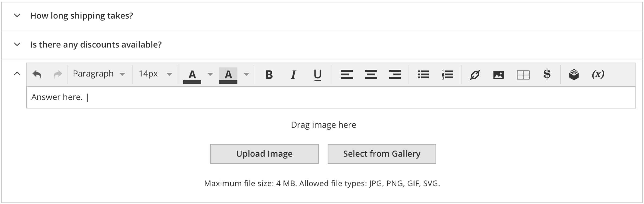644x204 pixels.
Task: Toggle italic formatting
Action: (x=293, y=74)
